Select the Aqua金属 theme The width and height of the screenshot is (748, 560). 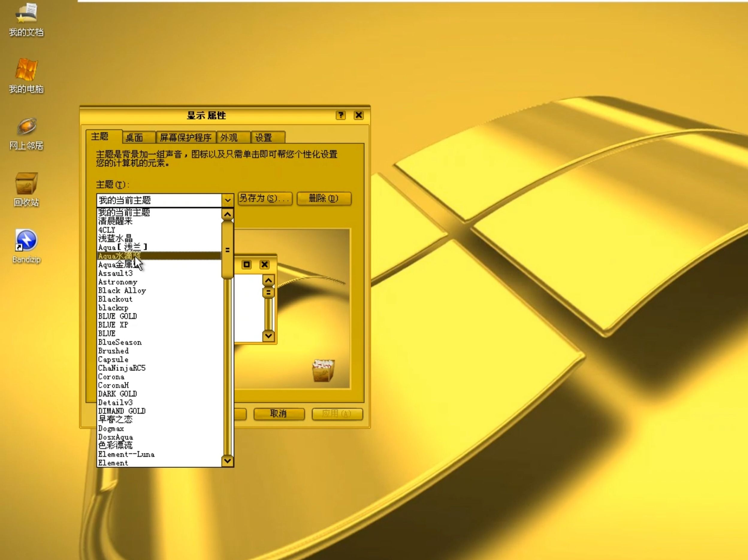[x=159, y=265]
